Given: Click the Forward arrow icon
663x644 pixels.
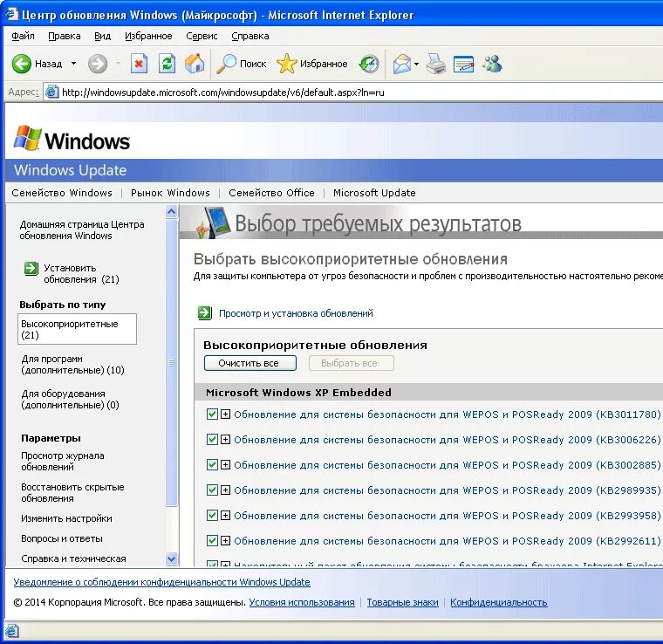Looking at the screenshot, I should pyautogui.click(x=97, y=64).
